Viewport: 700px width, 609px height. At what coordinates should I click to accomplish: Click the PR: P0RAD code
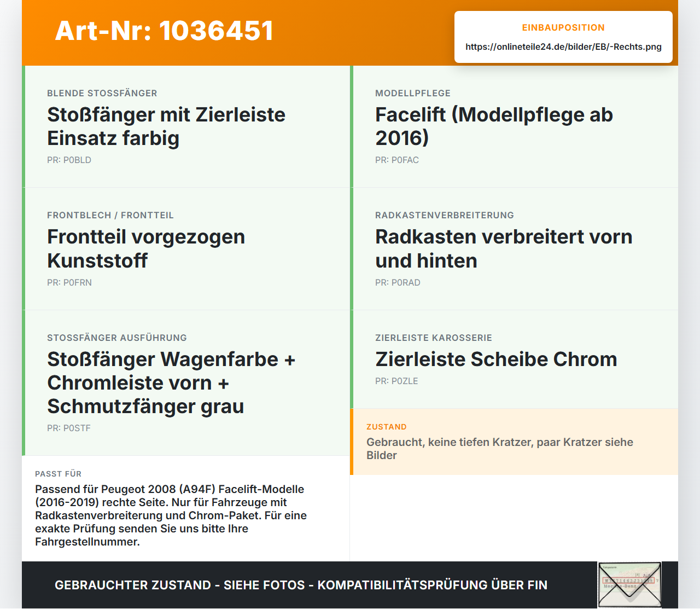click(x=398, y=283)
